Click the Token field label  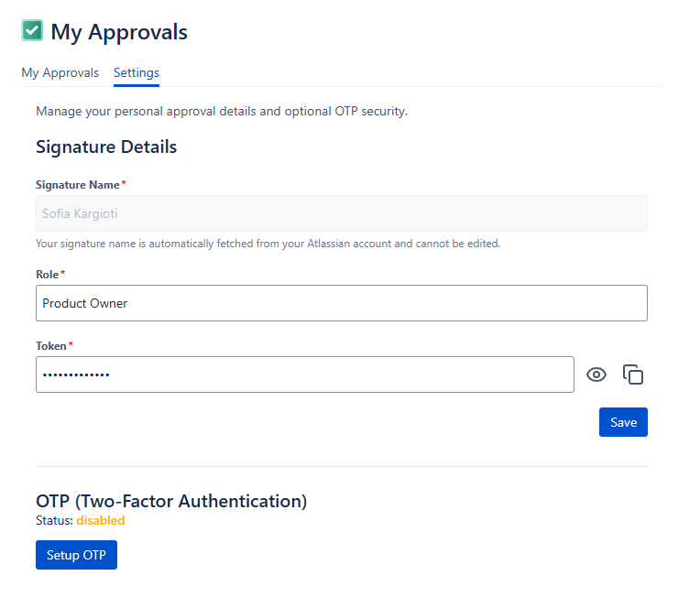[51, 346]
